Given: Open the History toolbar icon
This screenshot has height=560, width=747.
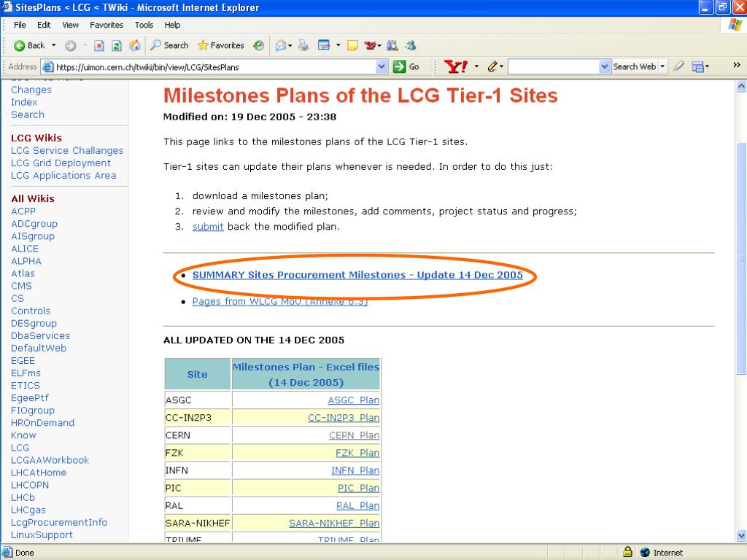Looking at the screenshot, I should 259,45.
